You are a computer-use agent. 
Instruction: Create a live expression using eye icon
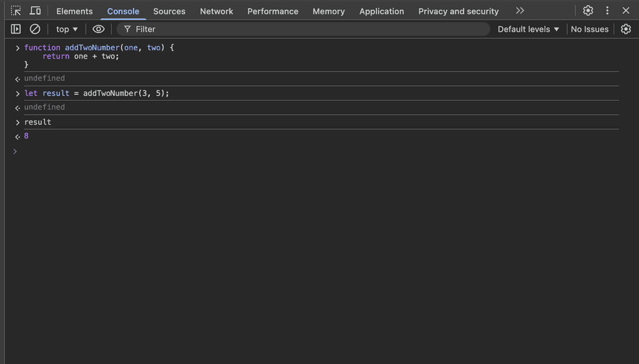click(99, 29)
